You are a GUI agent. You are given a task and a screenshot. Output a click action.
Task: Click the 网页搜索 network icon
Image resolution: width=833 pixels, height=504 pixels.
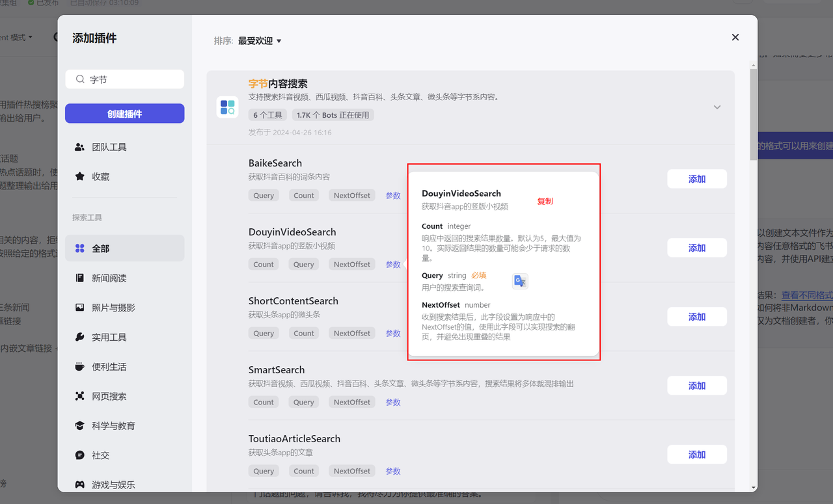coord(80,396)
